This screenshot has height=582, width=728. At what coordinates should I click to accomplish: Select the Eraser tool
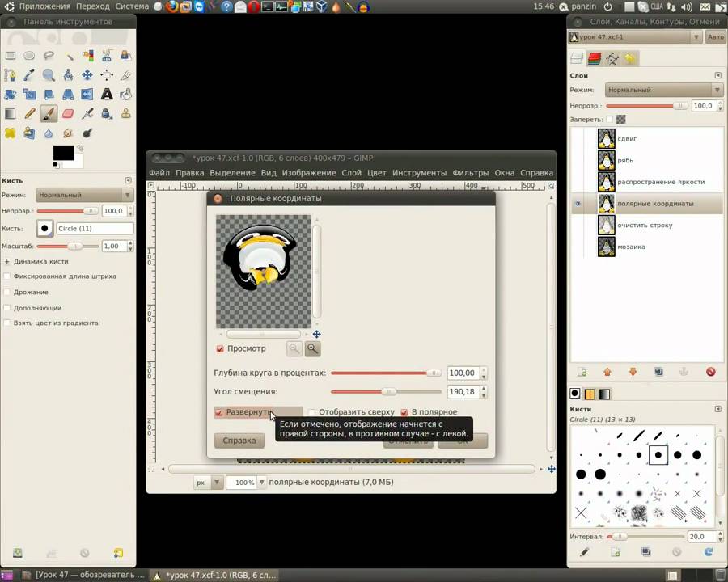(68, 114)
